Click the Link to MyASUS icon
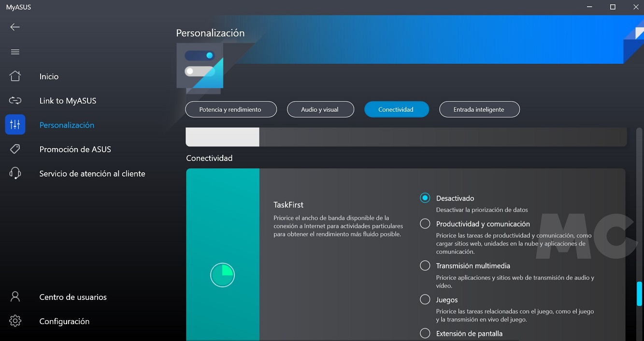Viewport: 644px width, 341px height. click(15, 101)
